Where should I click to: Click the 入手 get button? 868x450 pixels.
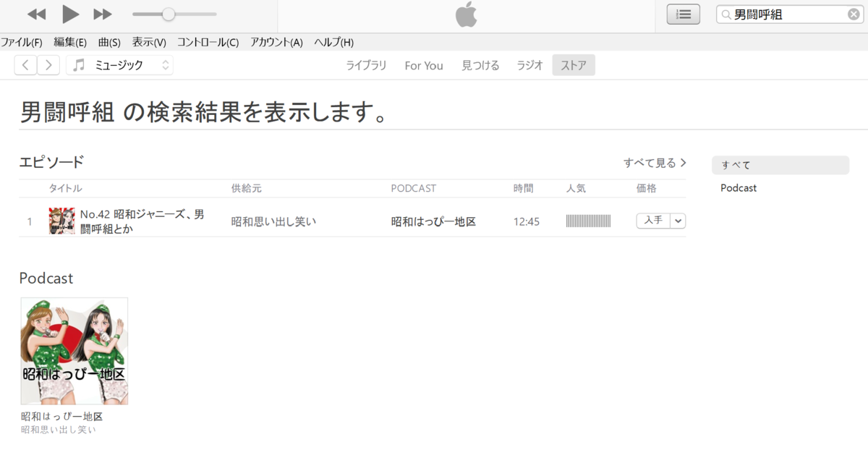653,221
